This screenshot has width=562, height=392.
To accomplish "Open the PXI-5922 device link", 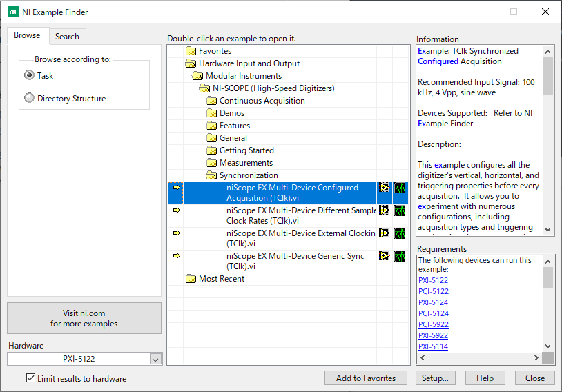I will click(433, 335).
